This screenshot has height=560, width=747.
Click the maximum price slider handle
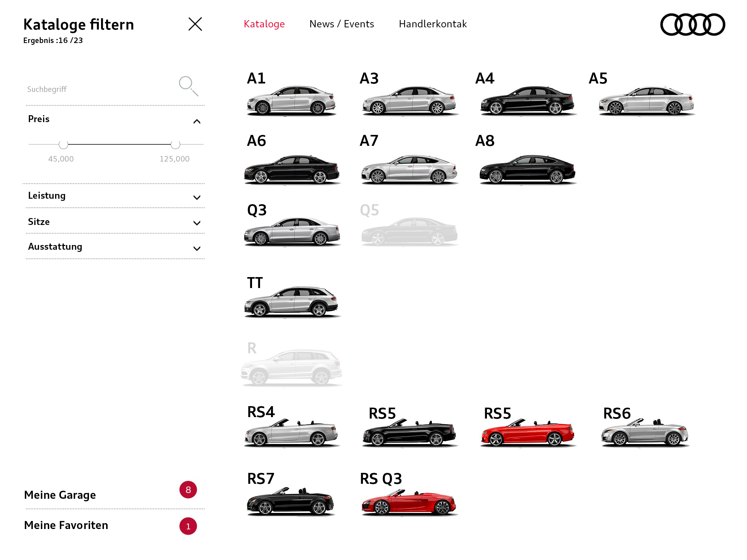point(175,144)
